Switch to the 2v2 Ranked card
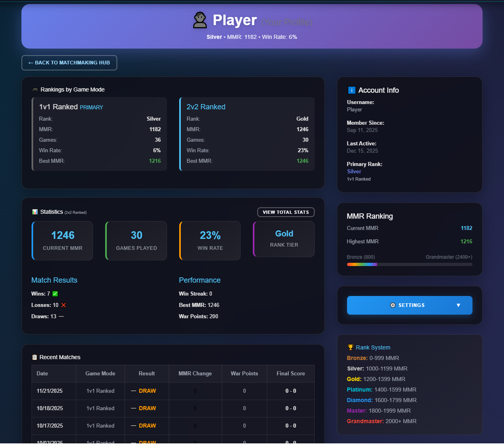 (x=247, y=134)
